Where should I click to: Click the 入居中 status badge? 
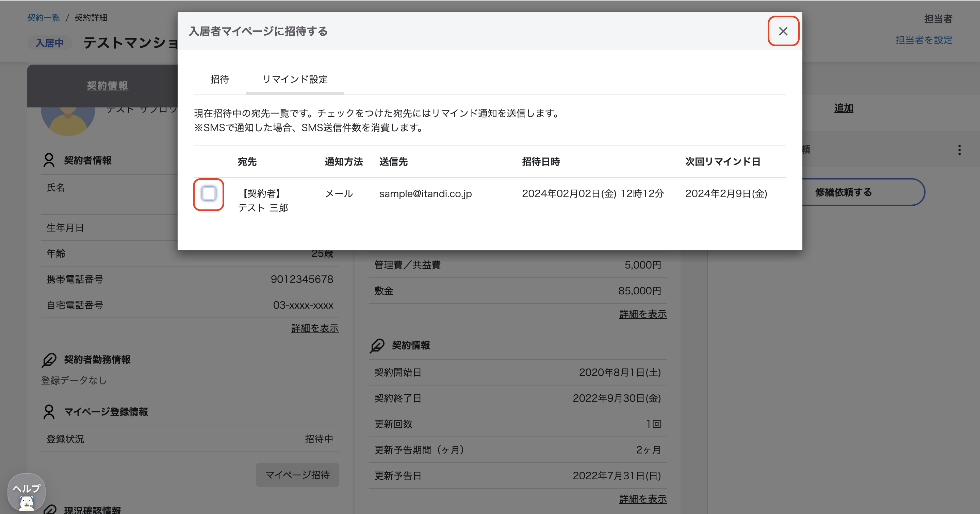pyautogui.click(x=49, y=43)
